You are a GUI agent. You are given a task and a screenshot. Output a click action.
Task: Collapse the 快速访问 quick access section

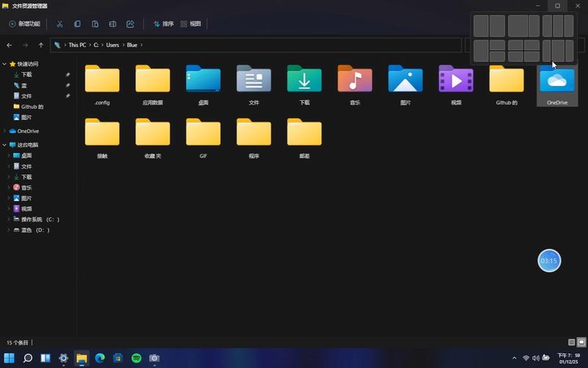[5, 64]
